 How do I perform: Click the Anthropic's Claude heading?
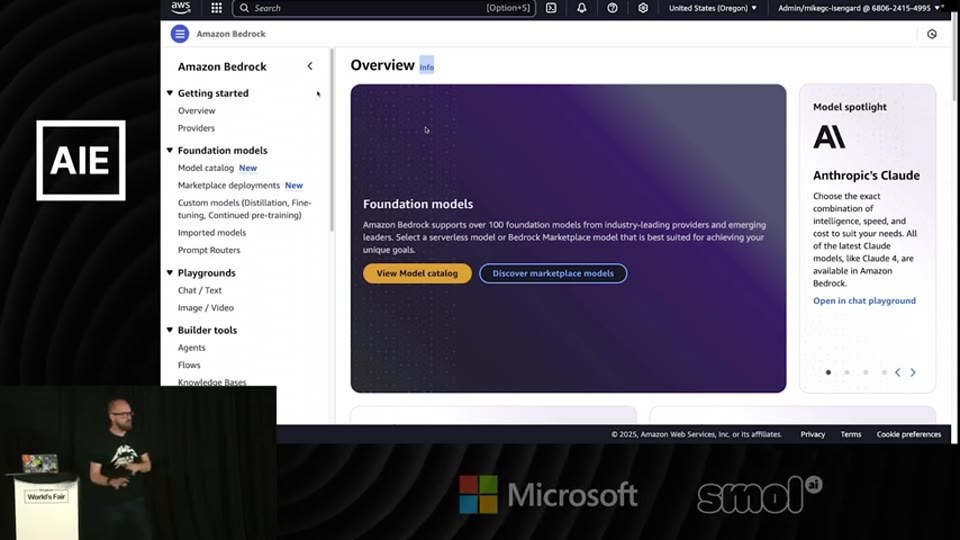coord(866,175)
